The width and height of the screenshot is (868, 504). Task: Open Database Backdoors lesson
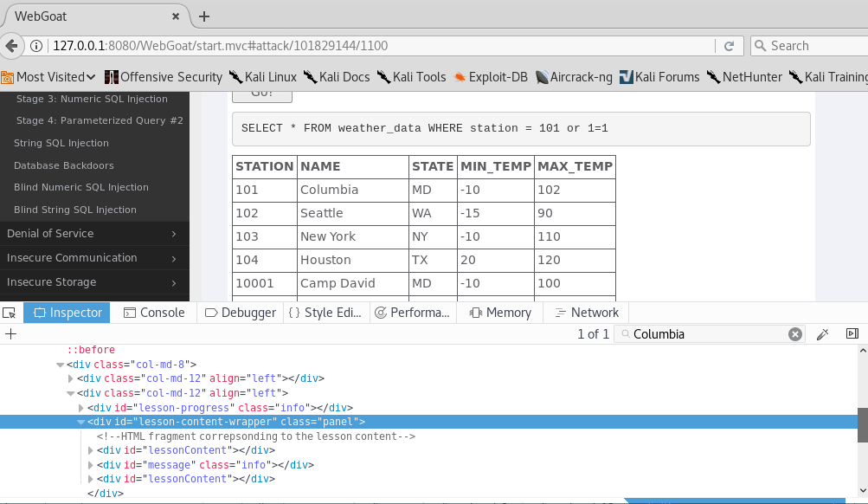(x=64, y=165)
